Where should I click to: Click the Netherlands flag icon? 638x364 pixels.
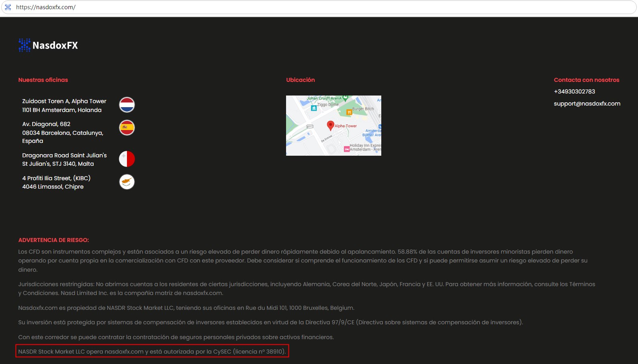(127, 105)
